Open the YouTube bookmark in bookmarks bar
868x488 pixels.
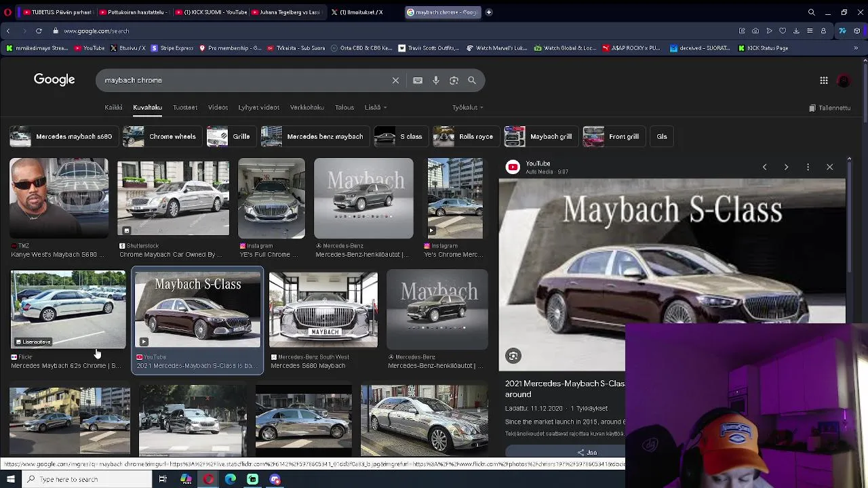[90, 48]
